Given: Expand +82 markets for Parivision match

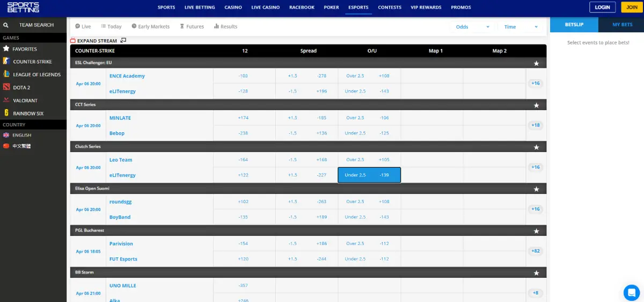Looking at the screenshot, I should click(x=536, y=251).
